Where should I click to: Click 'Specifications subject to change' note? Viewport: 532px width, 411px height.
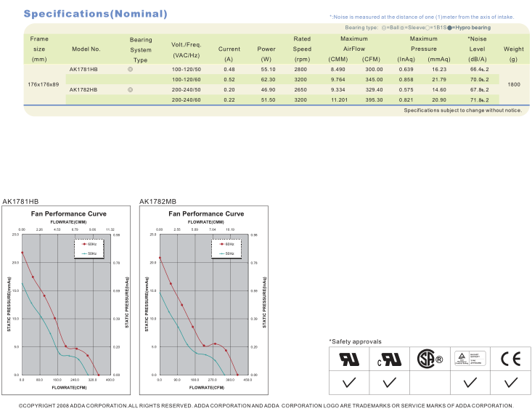463,110
